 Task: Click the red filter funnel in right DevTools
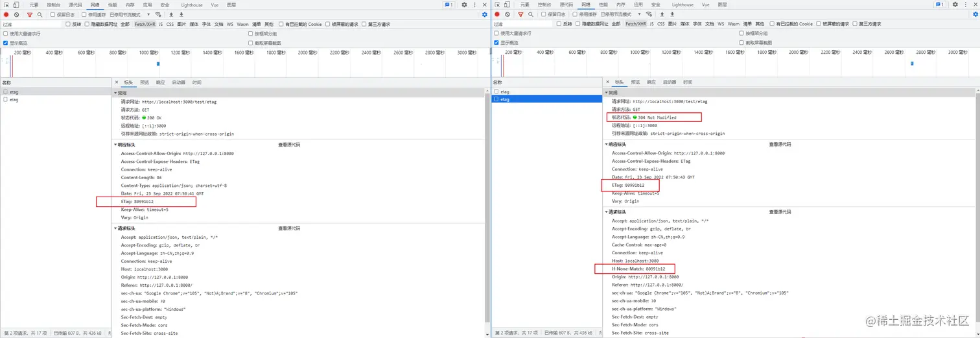[x=520, y=14]
